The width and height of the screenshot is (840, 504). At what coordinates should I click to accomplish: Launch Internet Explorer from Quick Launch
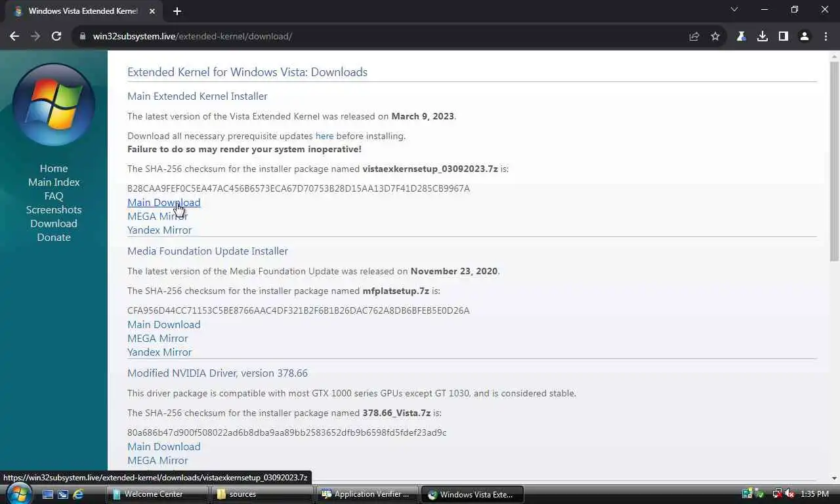coord(78,494)
